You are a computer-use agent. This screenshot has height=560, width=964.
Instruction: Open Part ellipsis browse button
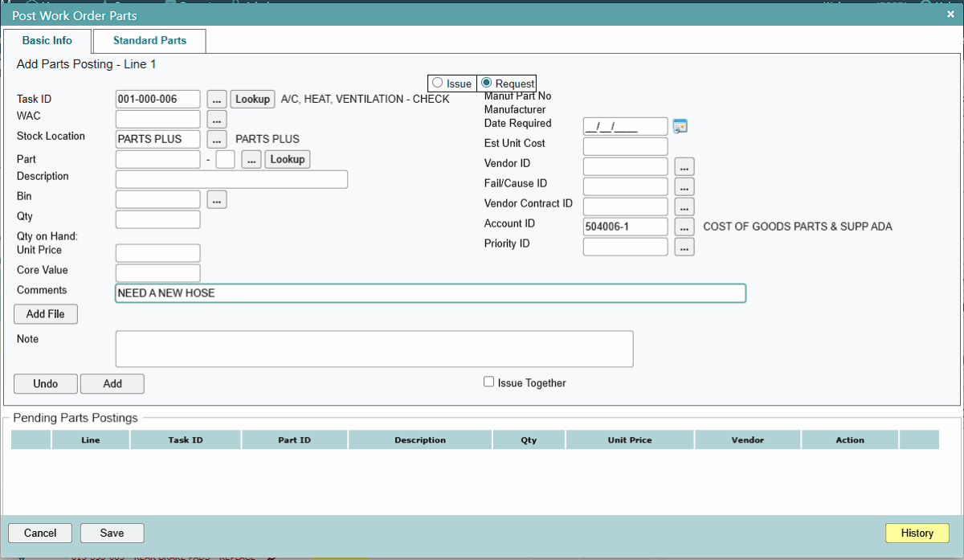pos(251,159)
